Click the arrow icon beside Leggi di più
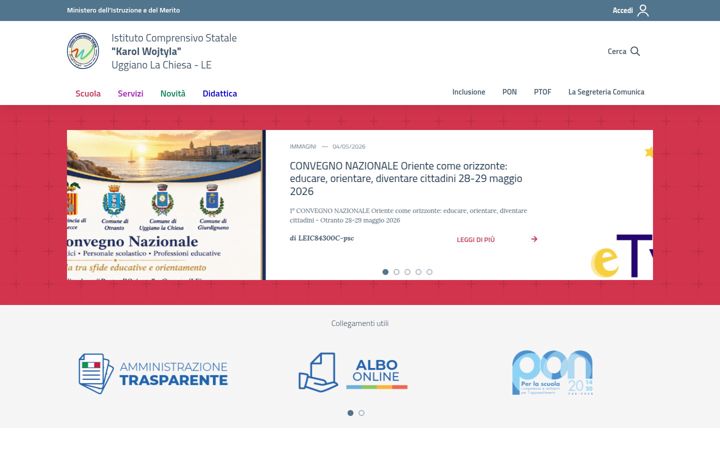 (x=534, y=239)
